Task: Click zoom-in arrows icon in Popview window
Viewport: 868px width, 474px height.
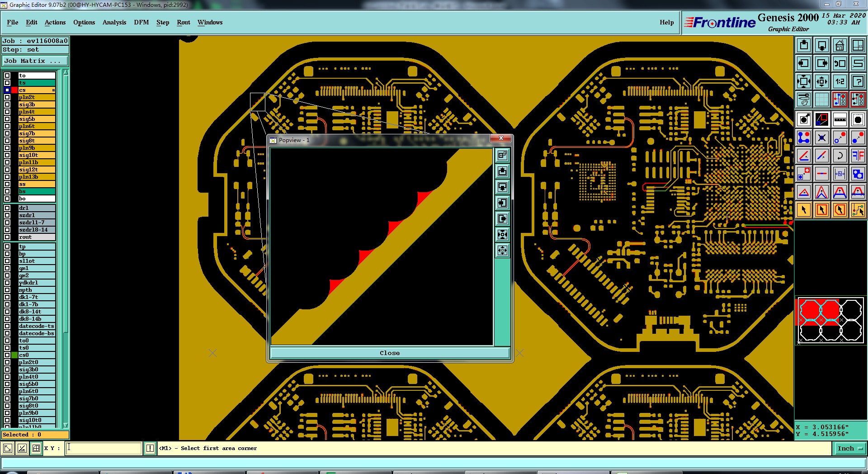Action: coord(502,235)
